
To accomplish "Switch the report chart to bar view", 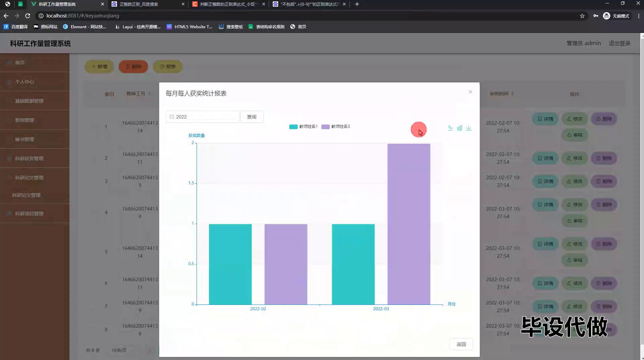I will click(x=459, y=128).
